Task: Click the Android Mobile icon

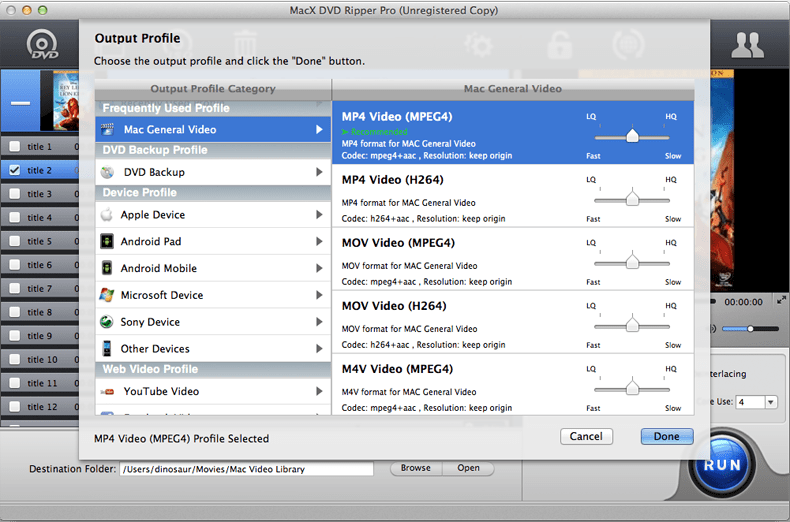Action: click(x=107, y=268)
